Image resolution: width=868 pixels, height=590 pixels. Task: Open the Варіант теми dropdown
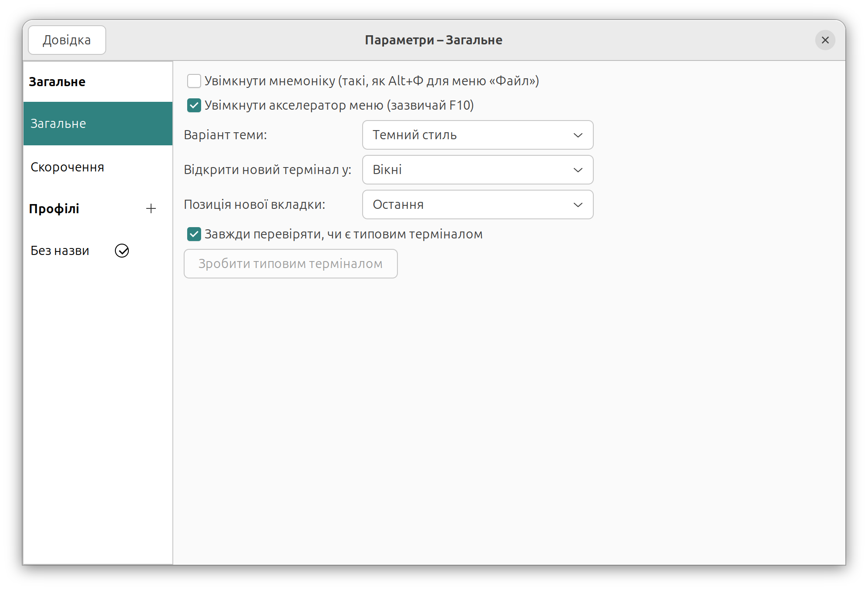pos(478,135)
